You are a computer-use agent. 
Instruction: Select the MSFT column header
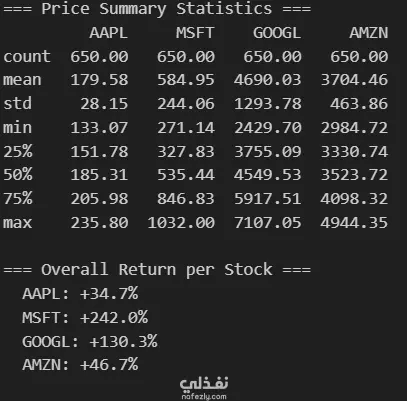coord(195,33)
